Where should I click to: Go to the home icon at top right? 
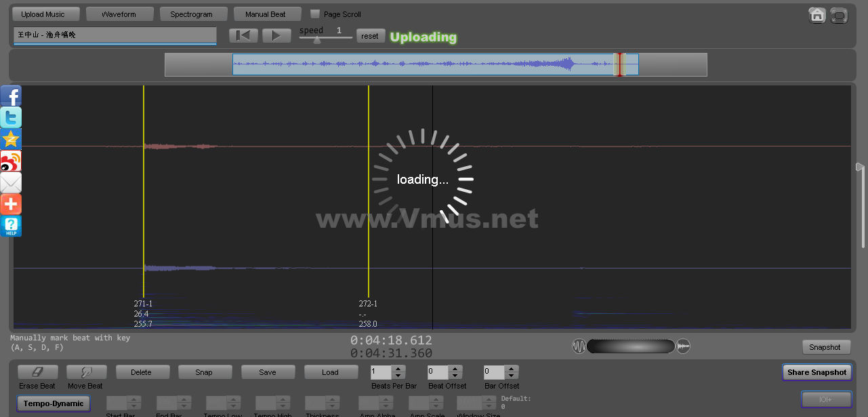817,15
